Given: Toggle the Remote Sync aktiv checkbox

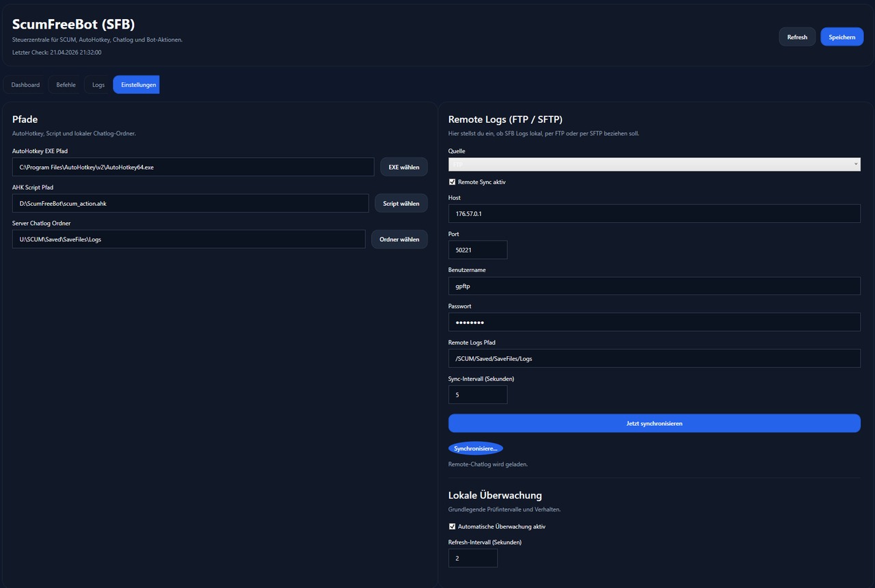Looking at the screenshot, I should pyautogui.click(x=453, y=182).
